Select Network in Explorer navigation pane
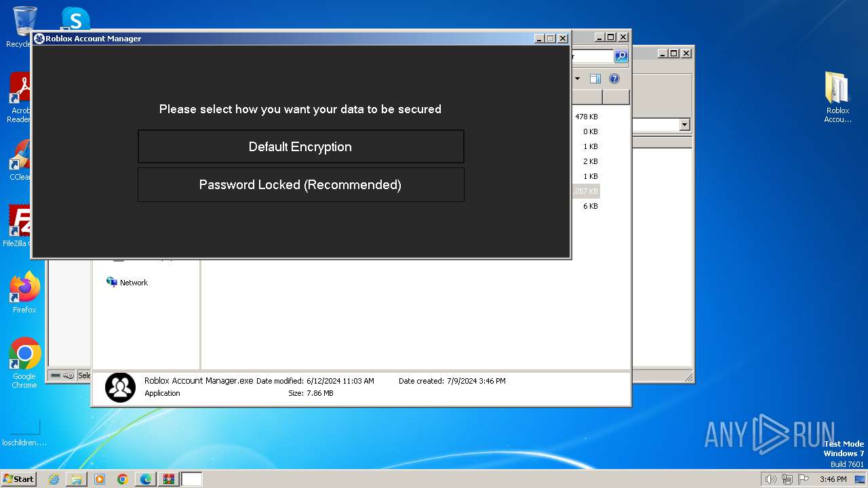 point(127,283)
